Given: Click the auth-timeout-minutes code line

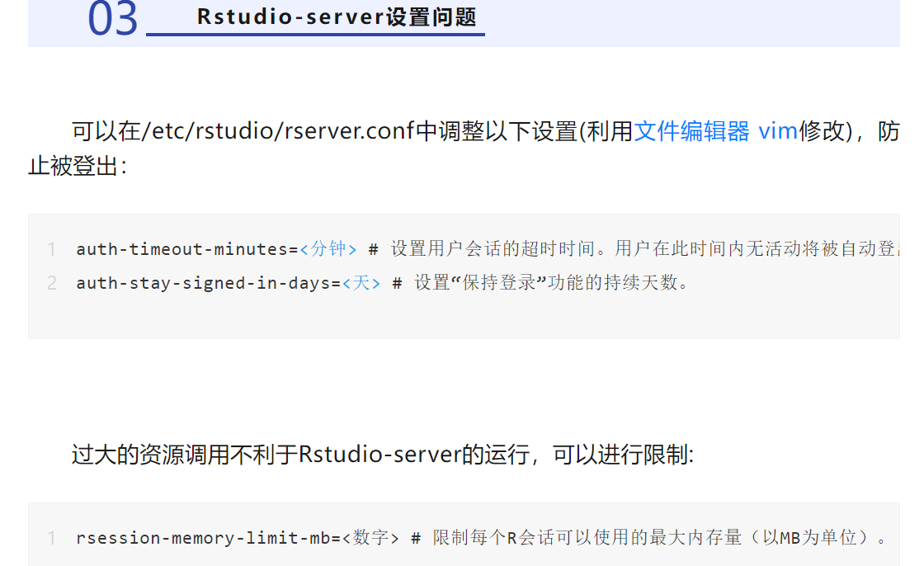Looking at the screenshot, I should (488, 249).
